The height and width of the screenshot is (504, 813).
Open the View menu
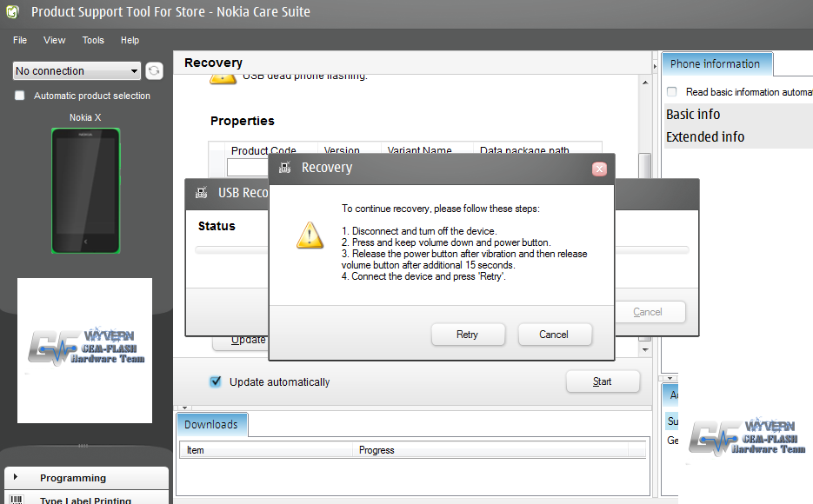55,40
